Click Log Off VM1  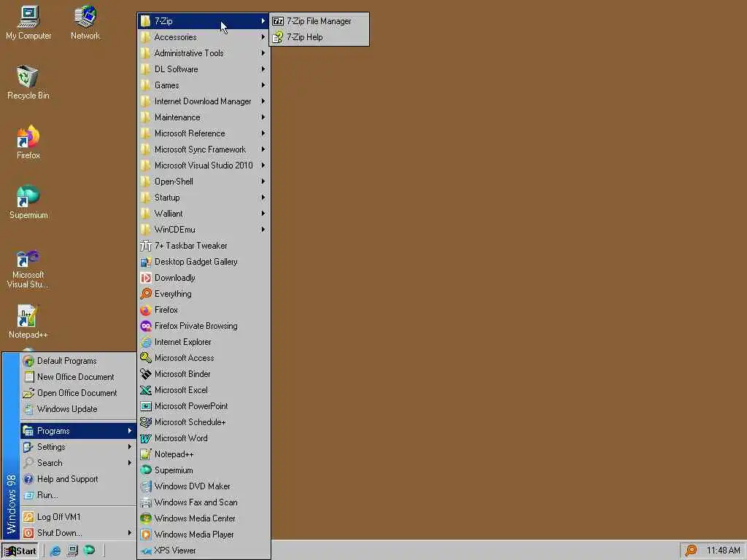[x=78, y=517]
